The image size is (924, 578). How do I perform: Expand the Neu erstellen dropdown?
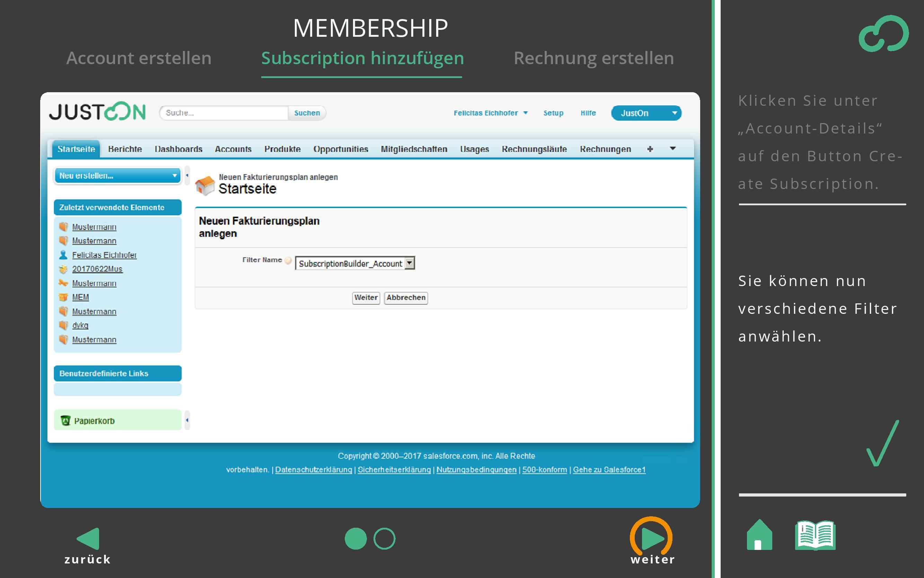tap(117, 176)
